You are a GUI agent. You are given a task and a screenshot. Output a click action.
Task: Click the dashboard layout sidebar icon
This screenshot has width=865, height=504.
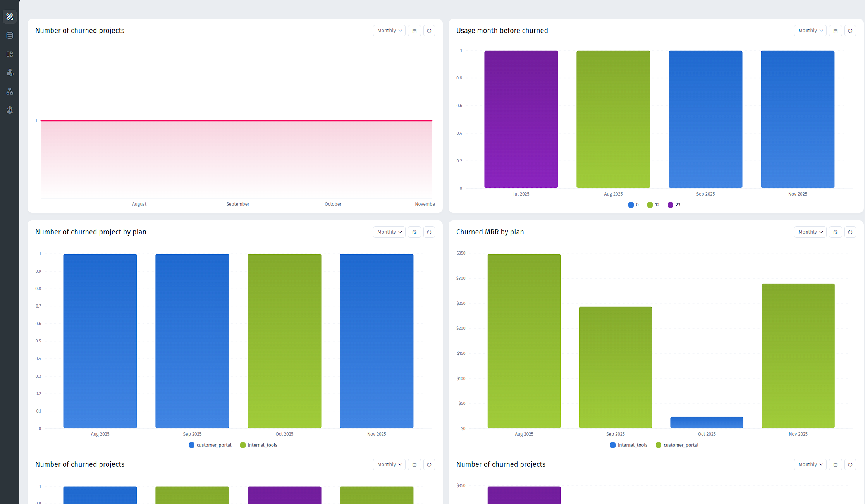(x=10, y=54)
